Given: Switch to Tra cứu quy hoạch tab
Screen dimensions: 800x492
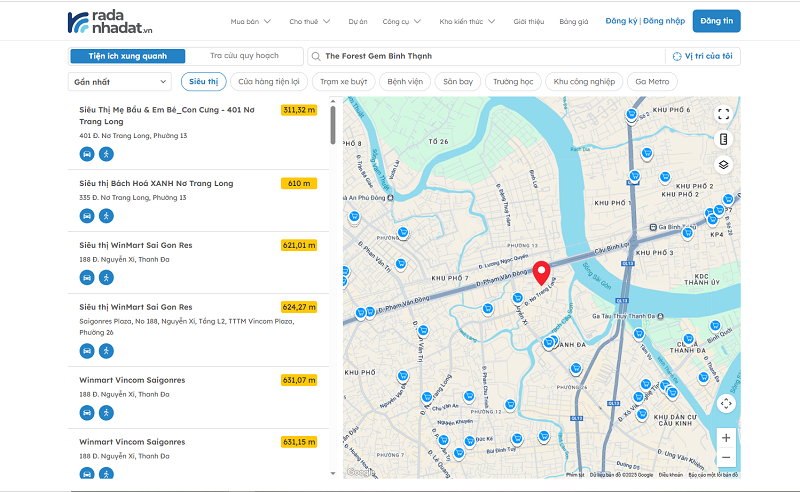Looking at the screenshot, I should click(244, 56).
